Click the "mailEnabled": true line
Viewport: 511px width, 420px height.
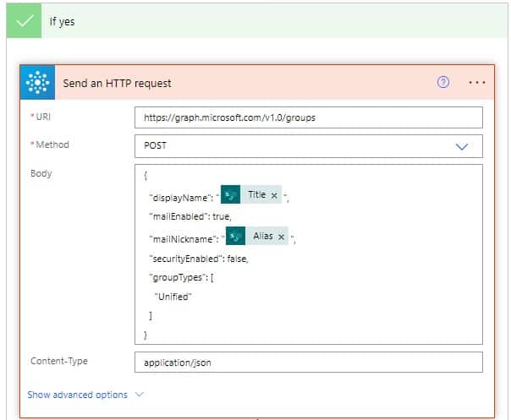(x=190, y=216)
